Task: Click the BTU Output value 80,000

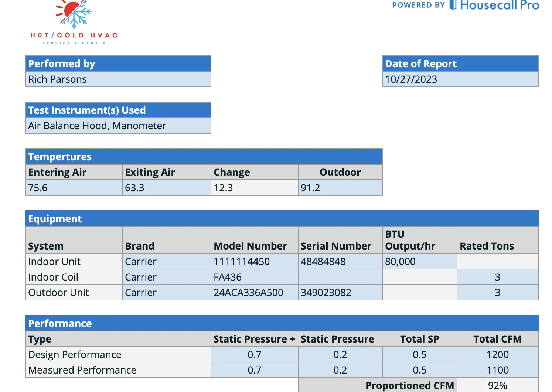Action: pyautogui.click(x=419, y=262)
